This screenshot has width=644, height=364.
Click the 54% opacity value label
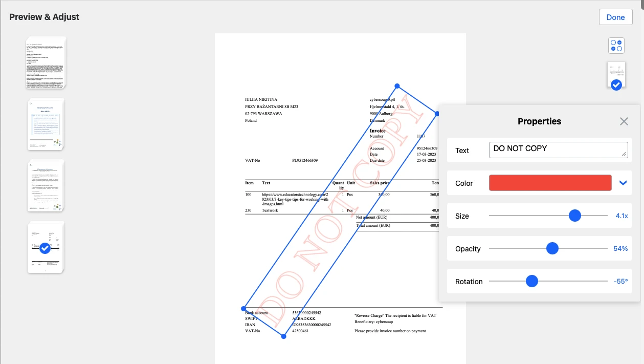pyautogui.click(x=619, y=248)
